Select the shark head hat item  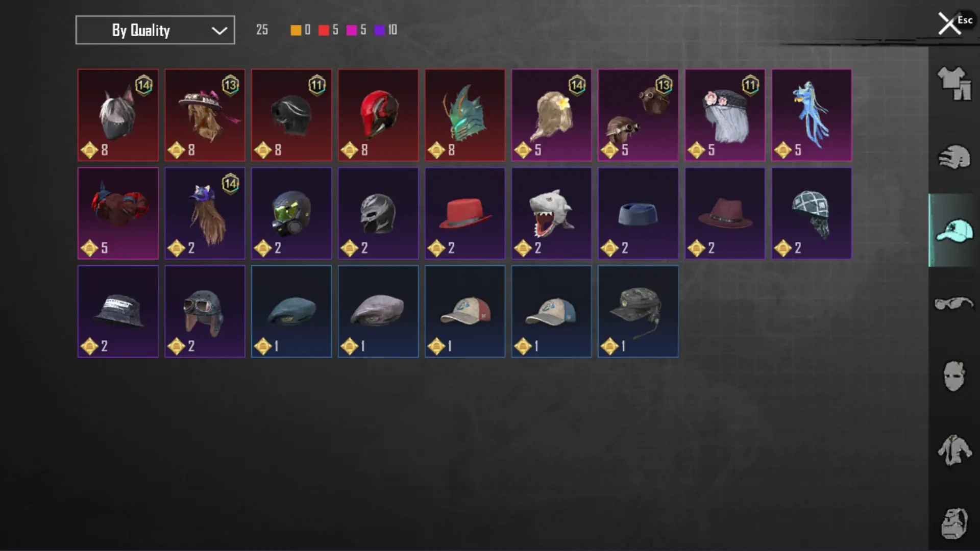pos(551,213)
